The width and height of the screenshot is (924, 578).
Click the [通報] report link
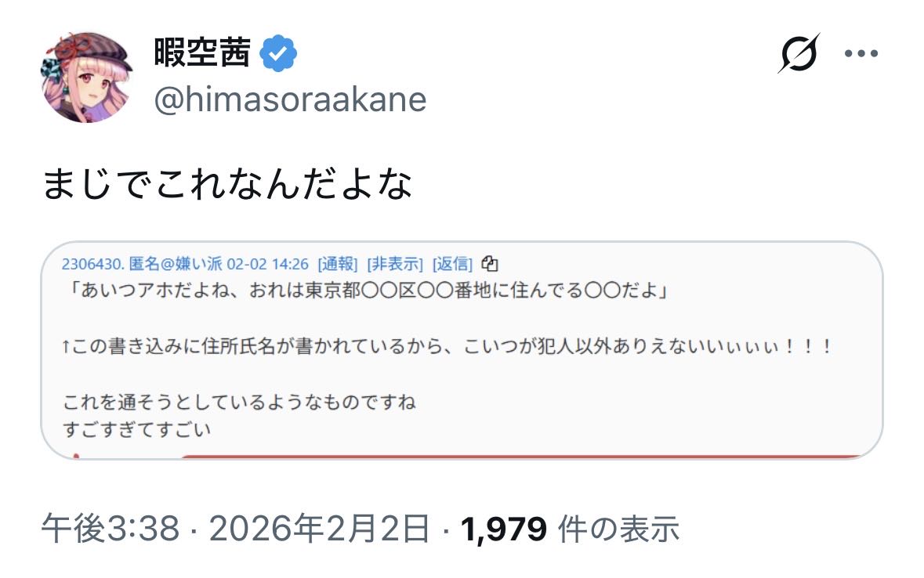pyautogui.click(x=338, y=263)
